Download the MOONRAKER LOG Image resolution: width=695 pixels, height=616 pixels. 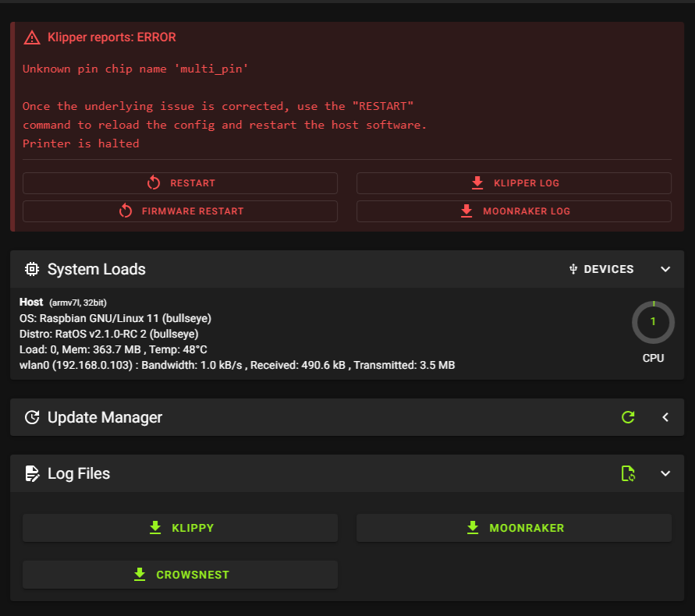point(514,211)
